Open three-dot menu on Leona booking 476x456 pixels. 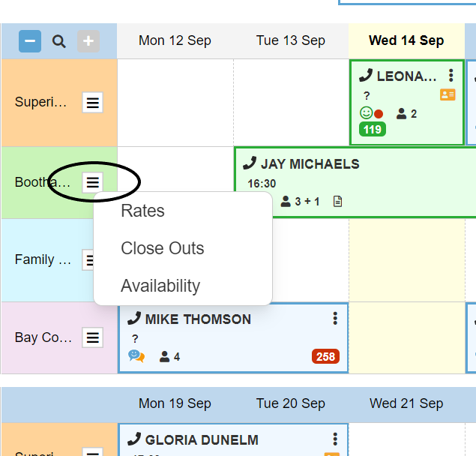(451, 76)
